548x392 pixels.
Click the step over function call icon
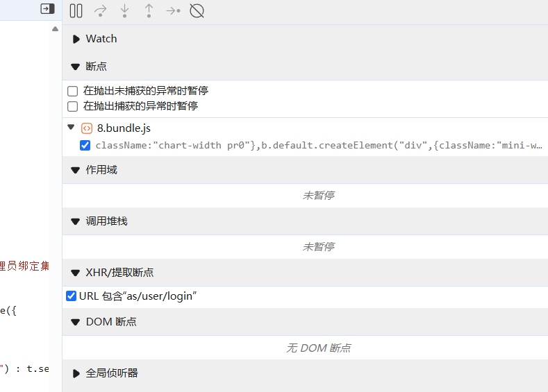(100, 11)
